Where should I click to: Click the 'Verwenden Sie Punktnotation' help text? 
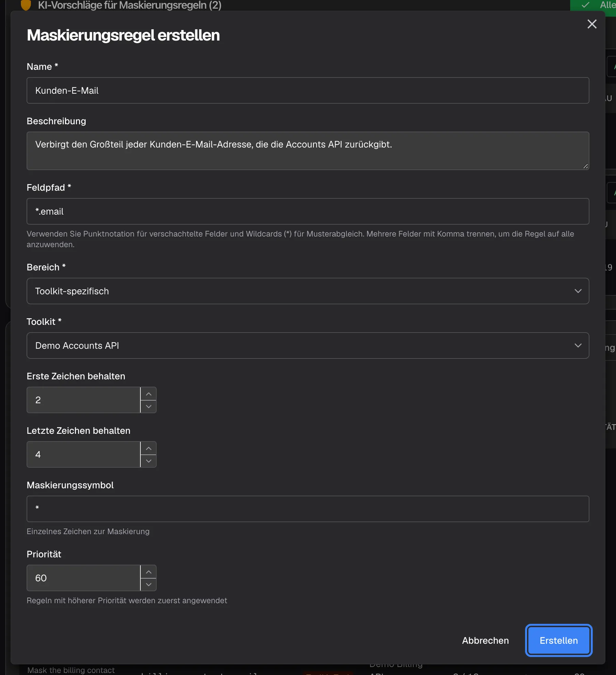[x=300, y=239]
